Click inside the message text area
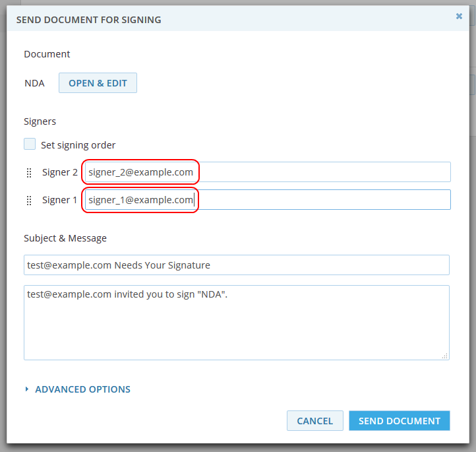476x452 pixels. pos(237,323)
